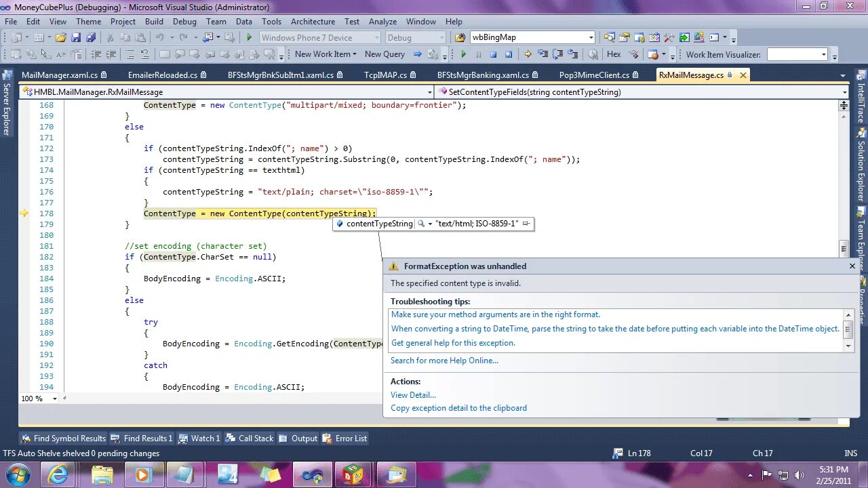Screen dimensions: 868x488
Task: Open the data tip text visualizer magnifier
Action: pos(421,224)
